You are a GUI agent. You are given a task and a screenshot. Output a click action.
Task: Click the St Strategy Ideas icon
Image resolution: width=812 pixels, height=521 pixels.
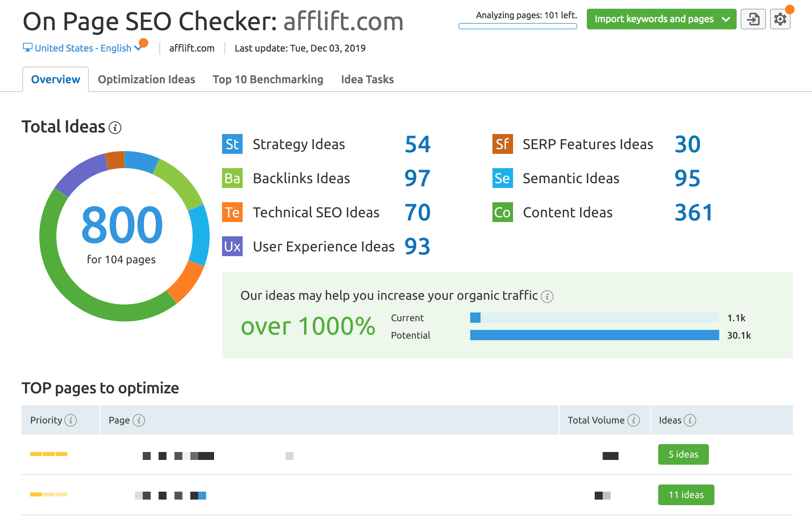(x=232, y=144)
